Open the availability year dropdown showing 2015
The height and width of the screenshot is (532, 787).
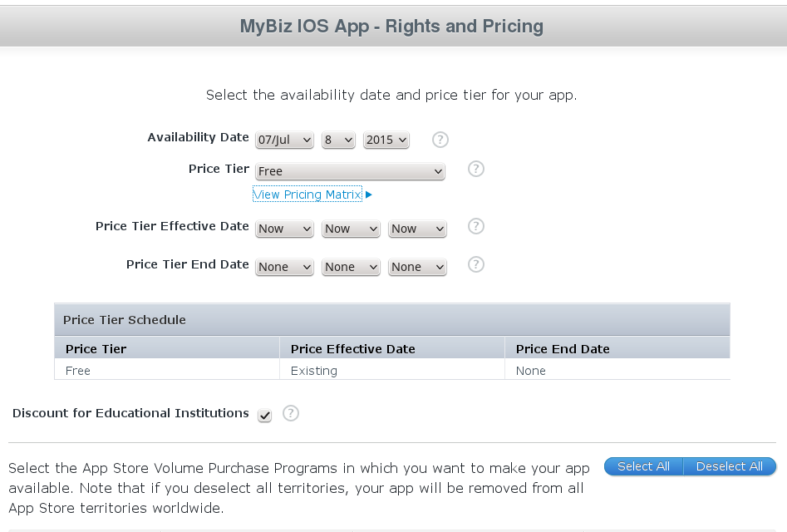coord(386,140)
